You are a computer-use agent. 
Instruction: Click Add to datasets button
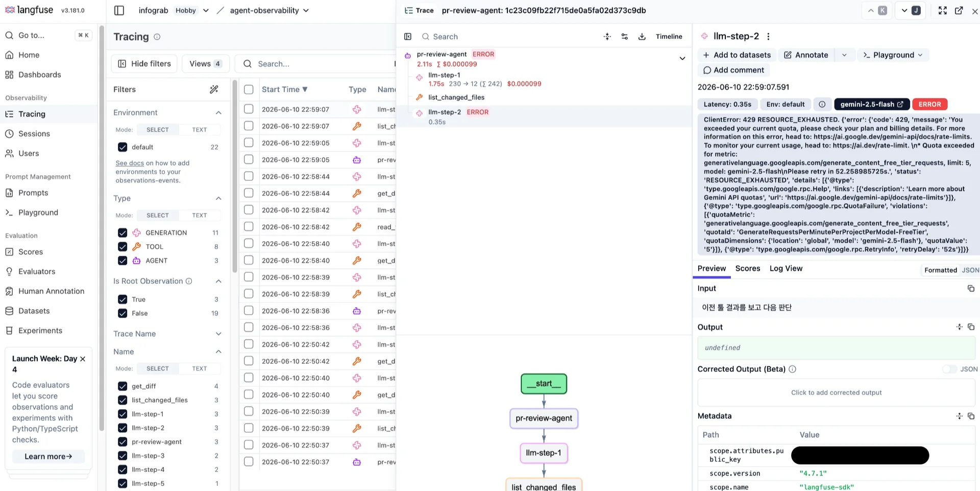(x=737, y=55)
